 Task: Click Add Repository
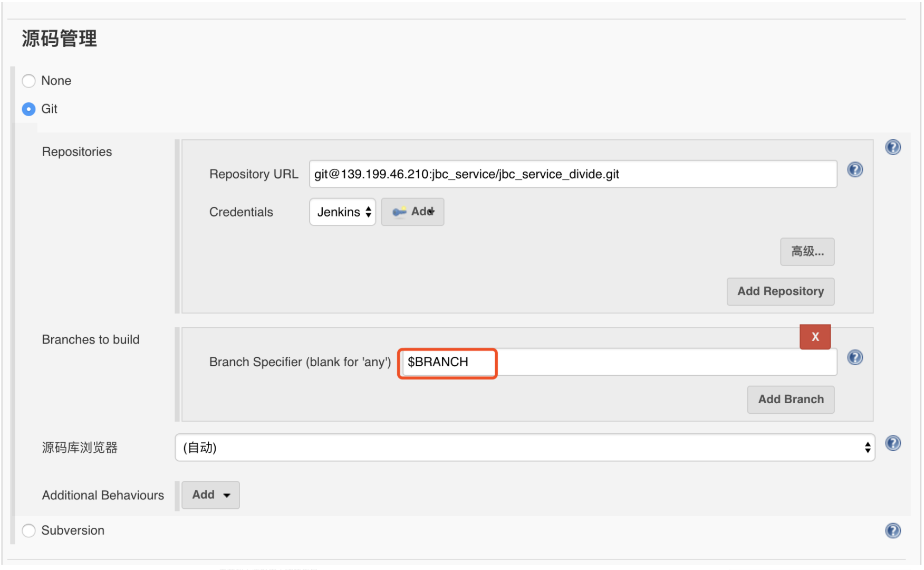tap(781, 291)
